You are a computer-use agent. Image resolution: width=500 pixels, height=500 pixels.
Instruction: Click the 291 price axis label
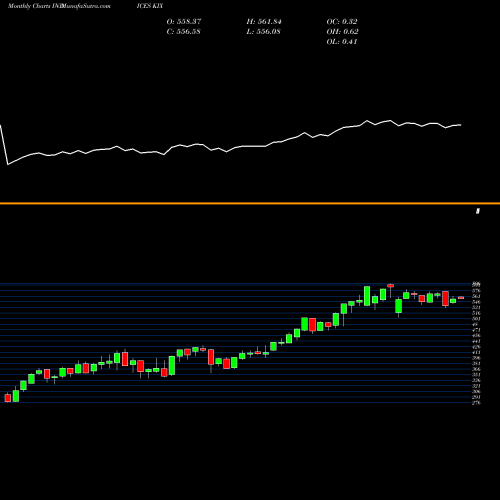pos(476,397)
